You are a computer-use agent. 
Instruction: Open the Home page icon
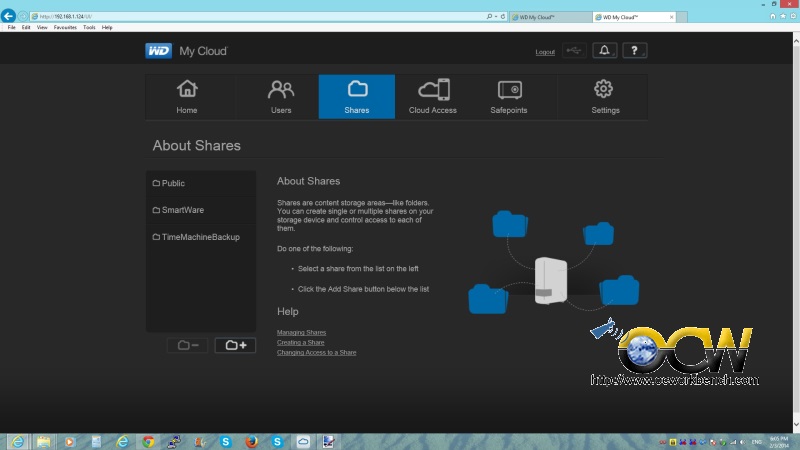click(187, 89)
